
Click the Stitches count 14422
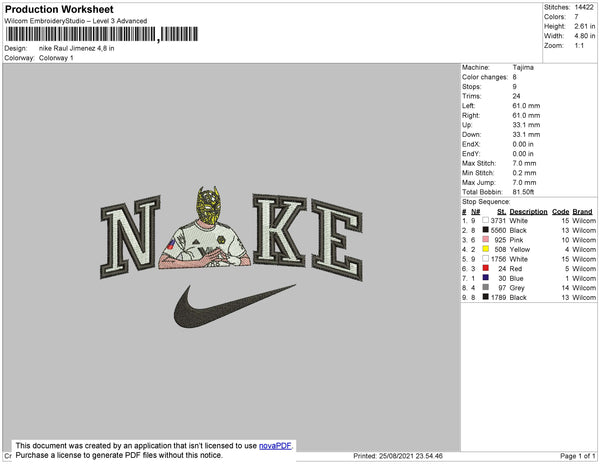click(x=584, y=7)
